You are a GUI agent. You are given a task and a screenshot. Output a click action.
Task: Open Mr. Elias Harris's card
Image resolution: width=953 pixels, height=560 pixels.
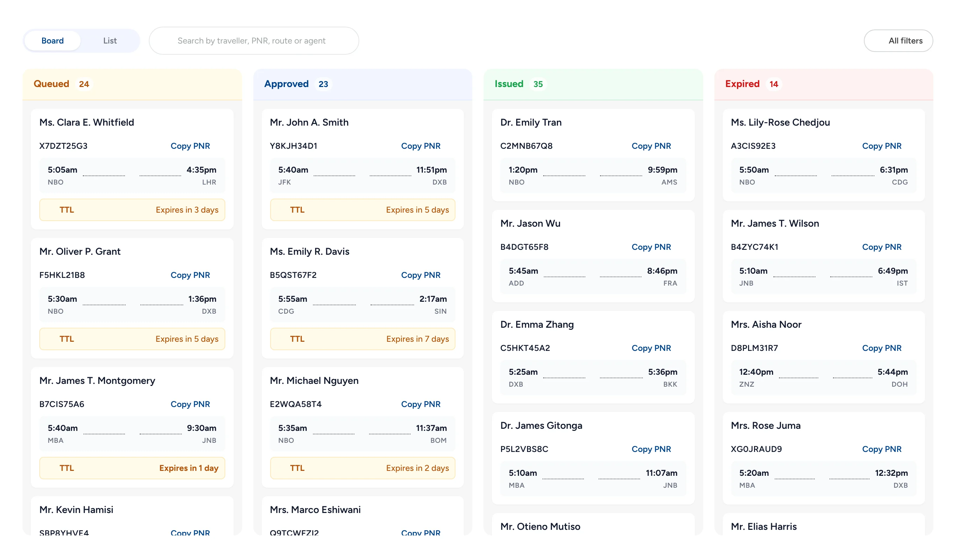(824, 524)
